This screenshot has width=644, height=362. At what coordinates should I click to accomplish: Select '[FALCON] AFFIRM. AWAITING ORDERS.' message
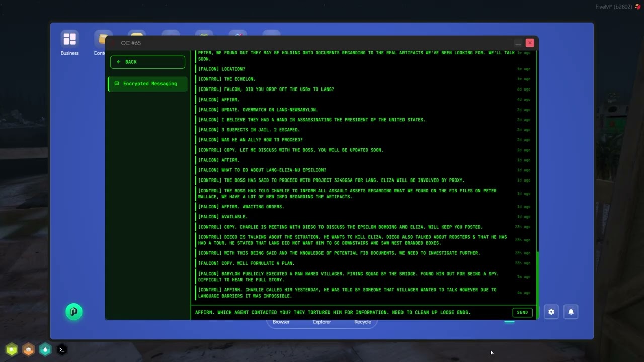[x=363, y=207]
